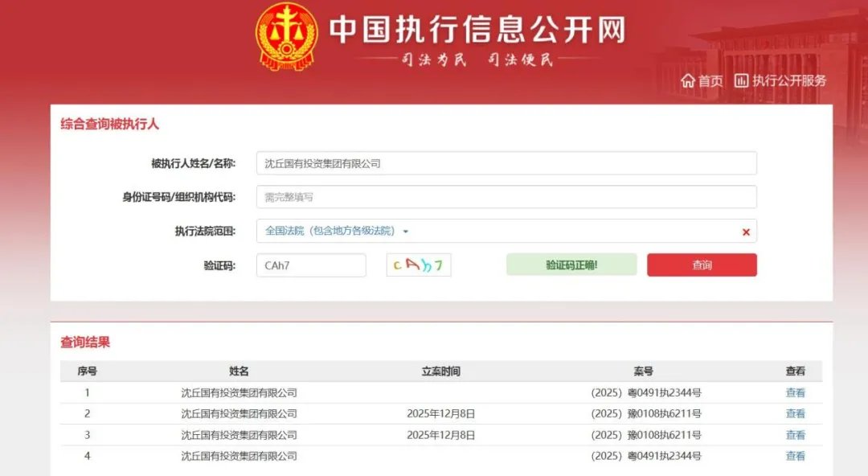Click the national emblem logo
Viewport: 868px width, 476px height.
[286, 36]
